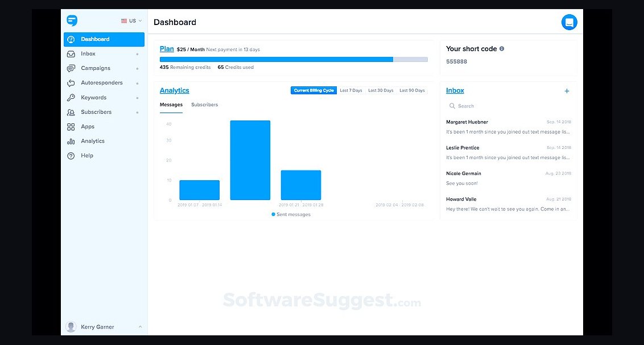Open Apps in the sidebar
644x345 pixels.
pyautogui.click(x=104, y=127)
